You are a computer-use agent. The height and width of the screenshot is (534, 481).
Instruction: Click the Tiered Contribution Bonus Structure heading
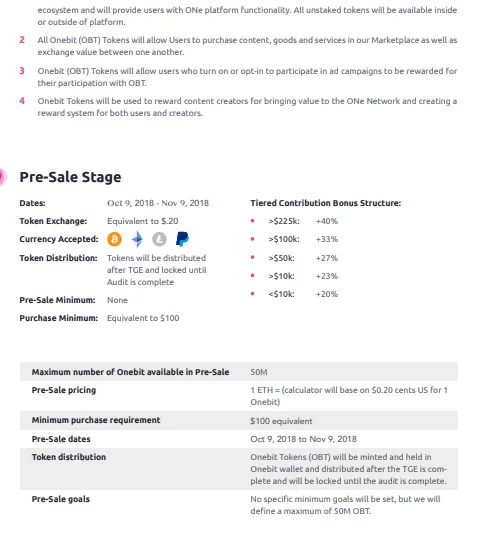[x=326, y=203]
